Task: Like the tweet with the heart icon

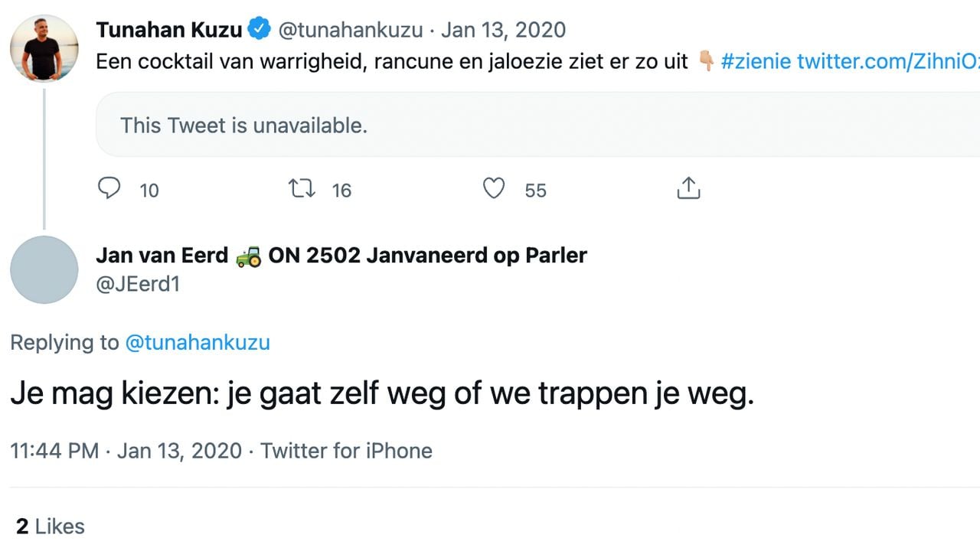Action: point(494,188)
